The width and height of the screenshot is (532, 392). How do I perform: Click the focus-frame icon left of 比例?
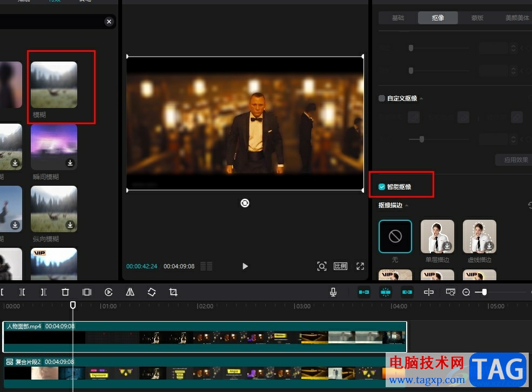pyautogui.click(x=322, y=266)
